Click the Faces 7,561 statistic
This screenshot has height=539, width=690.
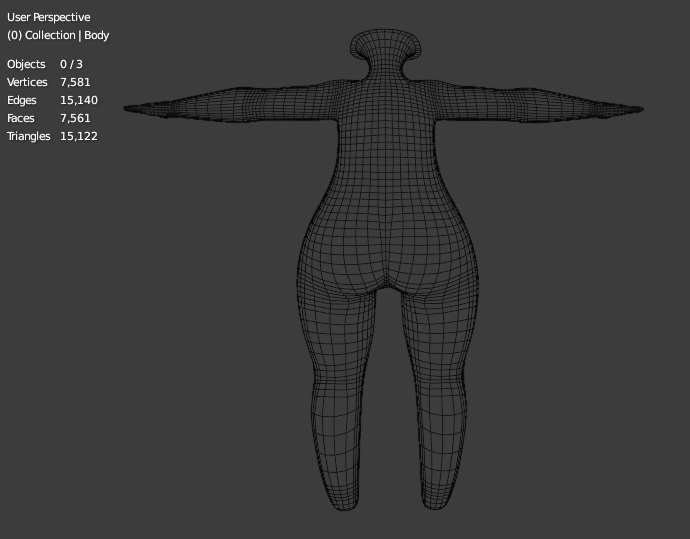[x=48, y=118]
